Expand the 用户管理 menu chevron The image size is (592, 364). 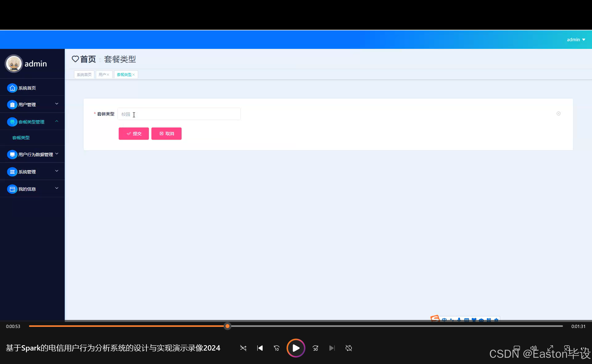click(x=57, y=104)
